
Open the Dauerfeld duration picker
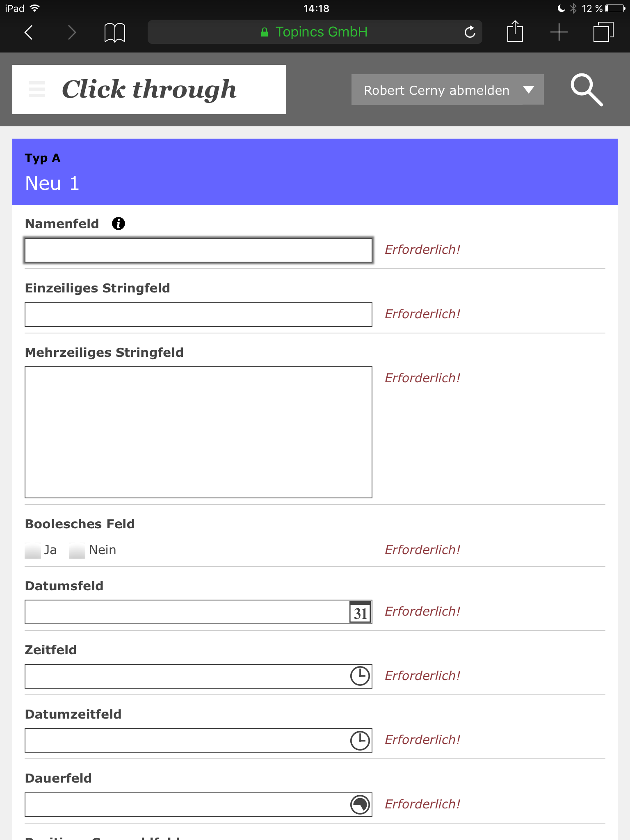click(x=360, y=805)
